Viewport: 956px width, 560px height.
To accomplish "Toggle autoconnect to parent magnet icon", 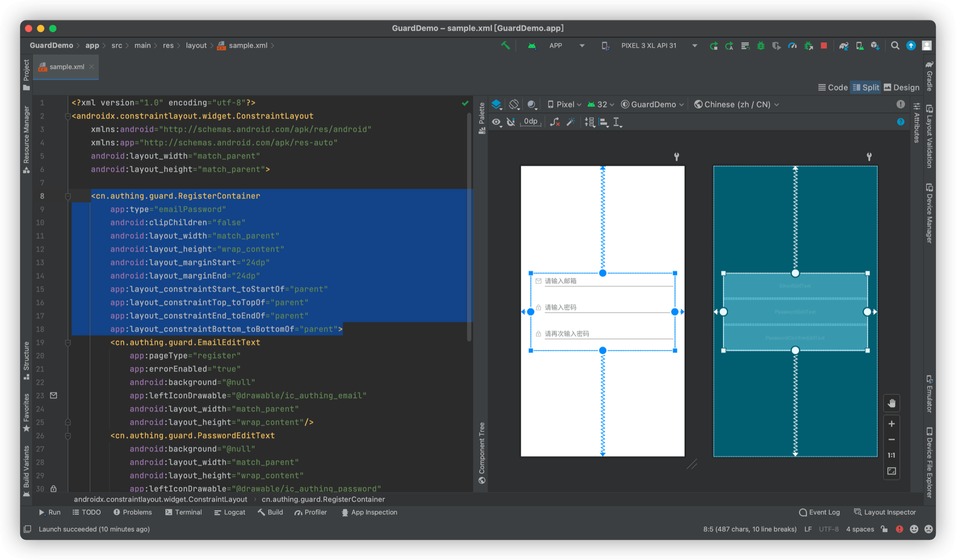I will click(511, 122).
